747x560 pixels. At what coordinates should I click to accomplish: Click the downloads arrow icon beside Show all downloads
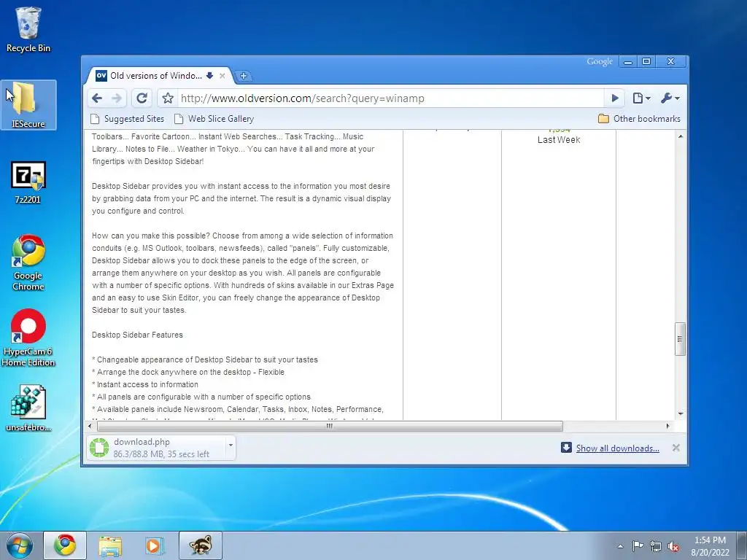tap(566, 448)
